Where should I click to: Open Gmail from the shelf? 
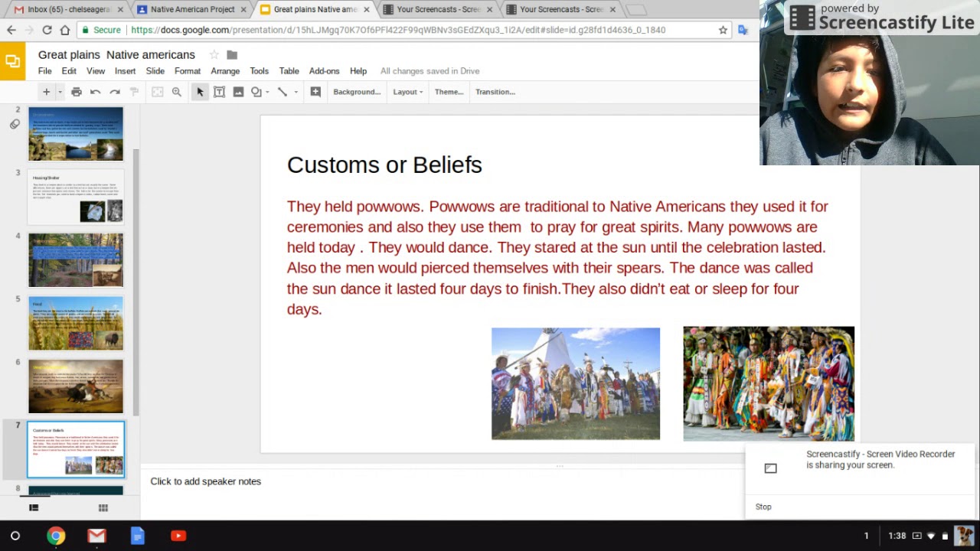96,536
